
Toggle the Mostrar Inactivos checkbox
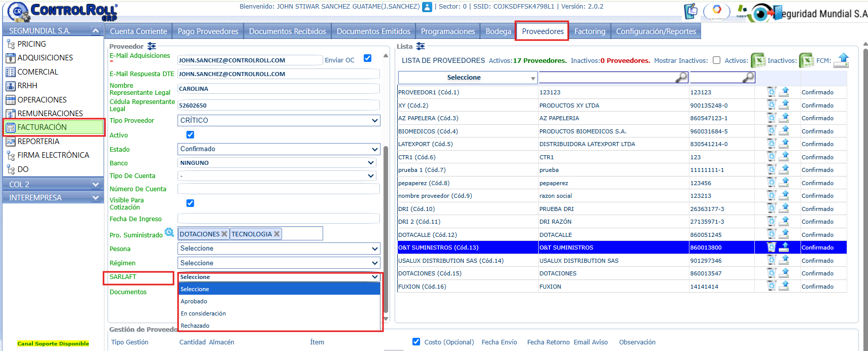[716, 60]
